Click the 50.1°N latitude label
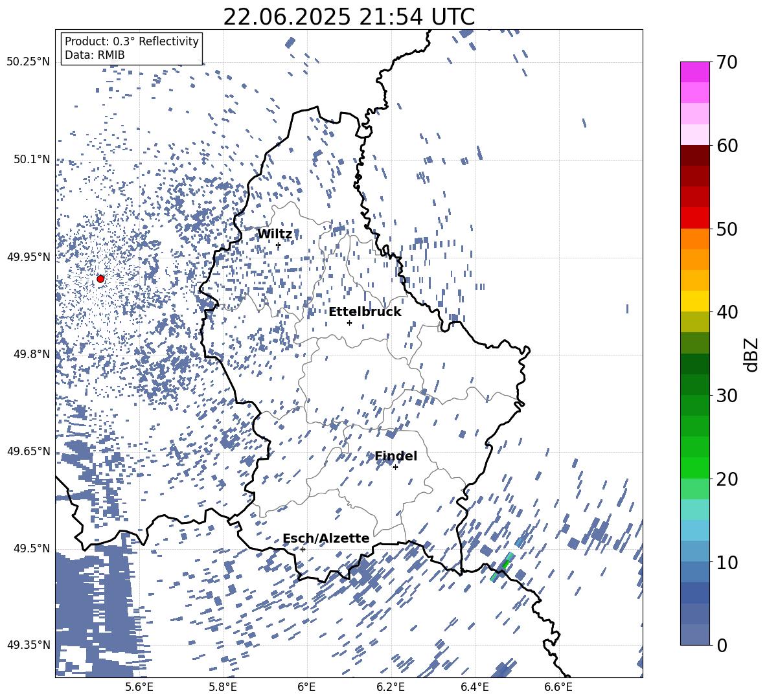The image size is (767, 700). 32,159
